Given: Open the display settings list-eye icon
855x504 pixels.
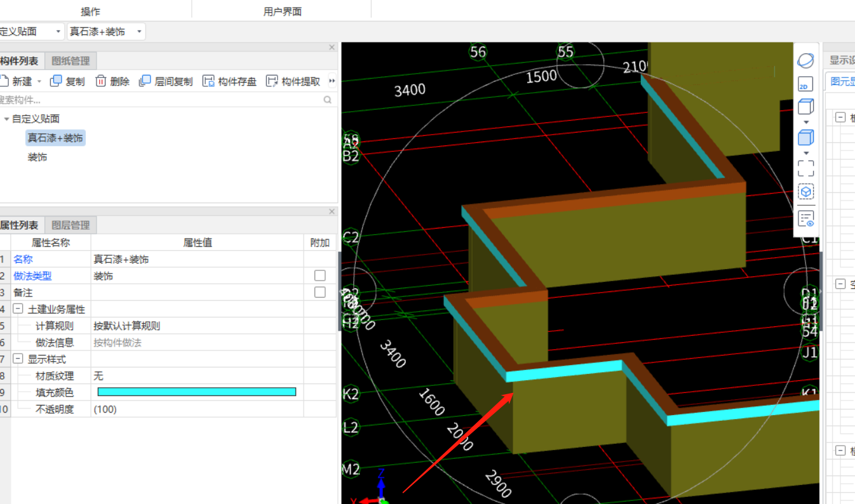Looking at the screenshot, I should pos(805,219).
